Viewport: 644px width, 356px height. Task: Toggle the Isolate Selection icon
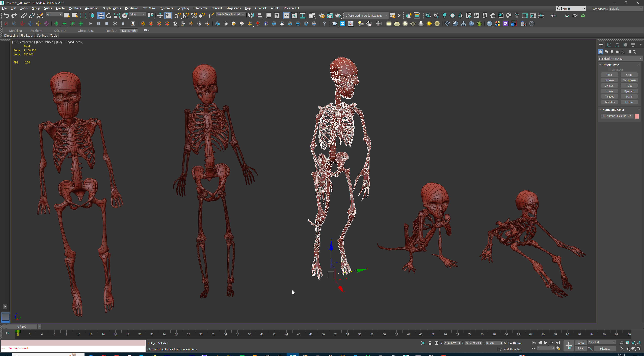click(x=423, y=343)
